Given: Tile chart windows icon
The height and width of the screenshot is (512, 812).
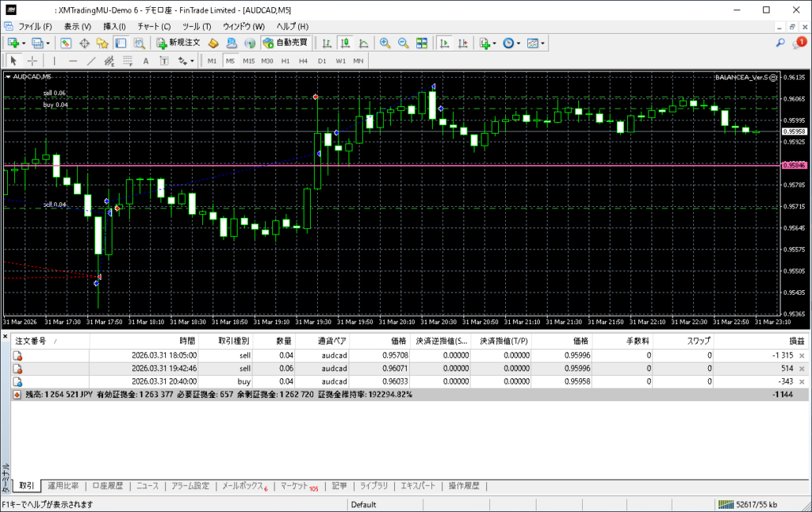Looking at the screenshot, I should click(x=422, y=43).
